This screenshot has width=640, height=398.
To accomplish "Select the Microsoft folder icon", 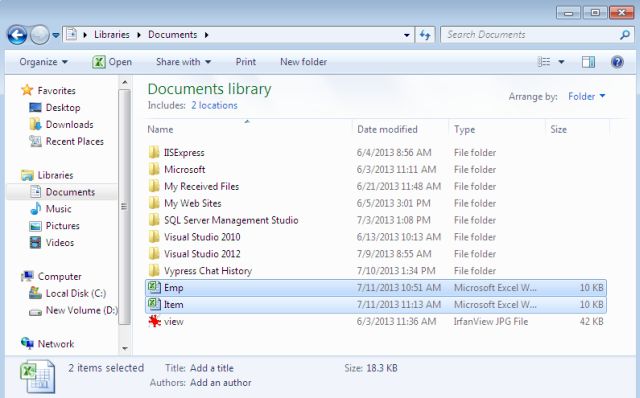I will [x=154, y=169].
